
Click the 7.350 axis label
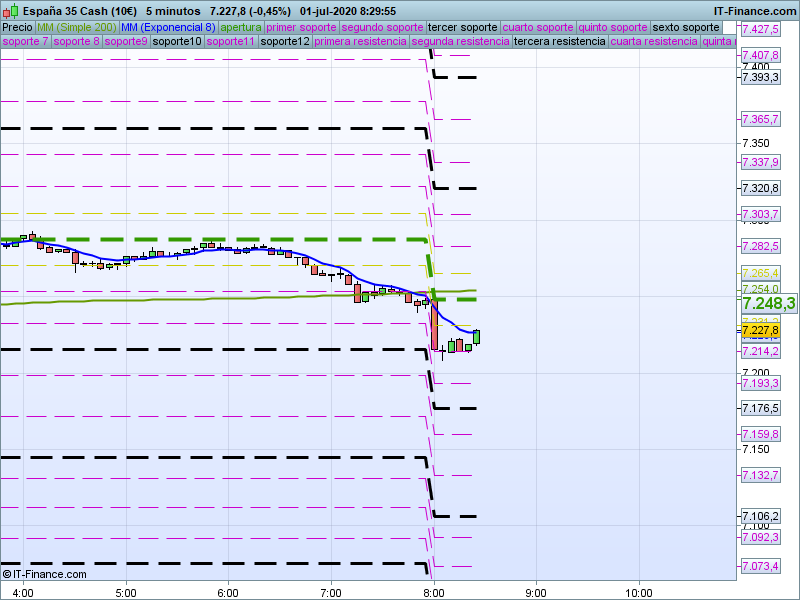[756, 143]
